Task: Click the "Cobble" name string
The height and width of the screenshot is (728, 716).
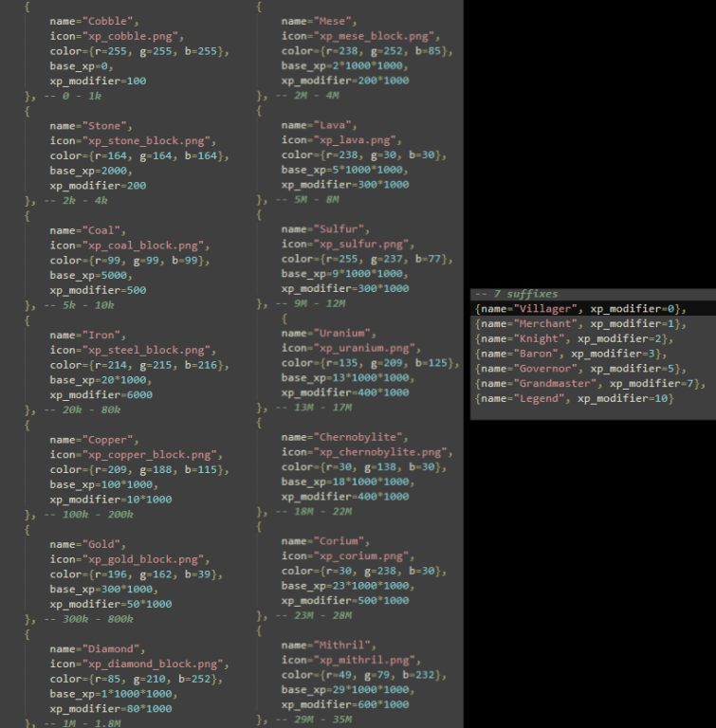Action: coord(112,20)
